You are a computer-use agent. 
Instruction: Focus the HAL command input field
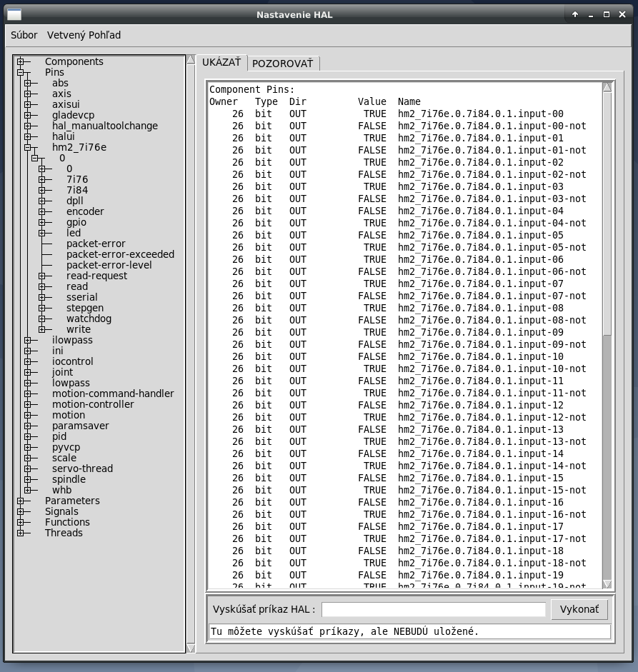pyautogui.click(x=434, y=610)
